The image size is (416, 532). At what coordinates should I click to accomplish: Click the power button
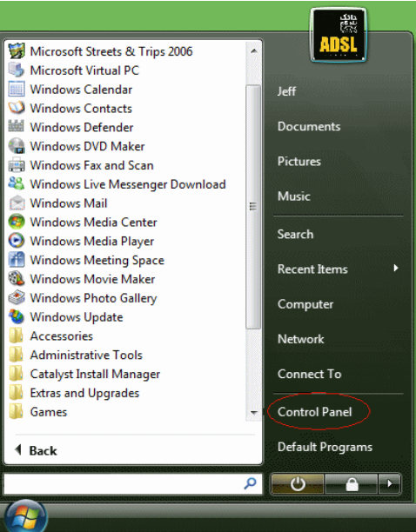[x=298, y=484]
